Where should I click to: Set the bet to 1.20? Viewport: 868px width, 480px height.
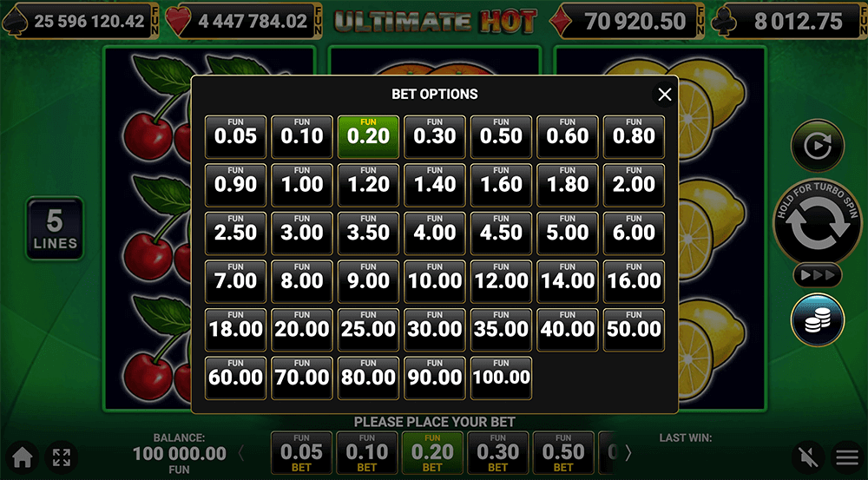click(x=368, y=186)
